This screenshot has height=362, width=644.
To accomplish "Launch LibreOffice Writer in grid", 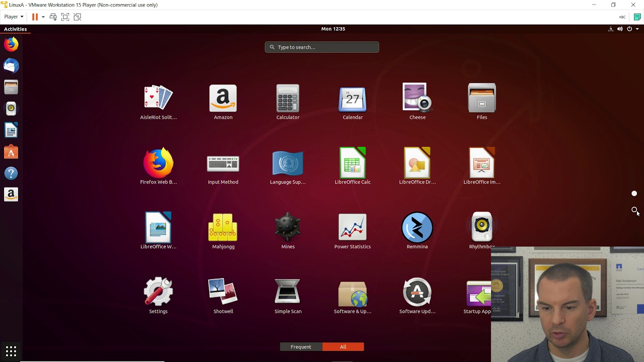I will tap(158, 231).
